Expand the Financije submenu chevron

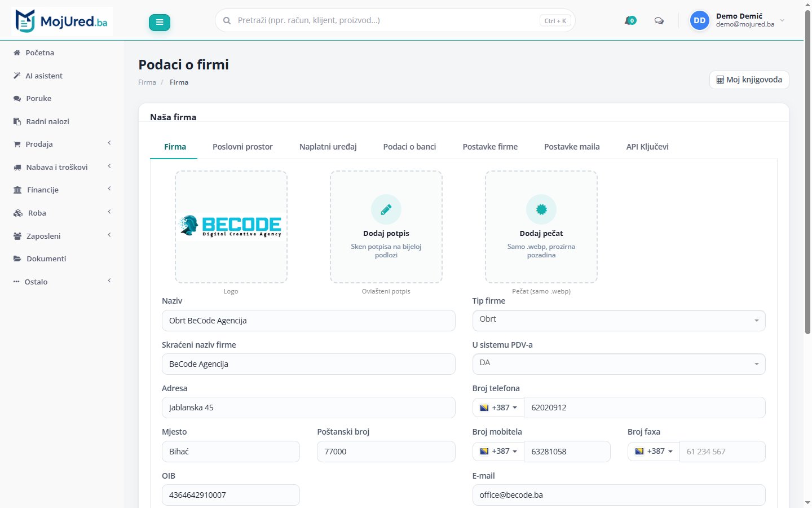coord(109,189)
